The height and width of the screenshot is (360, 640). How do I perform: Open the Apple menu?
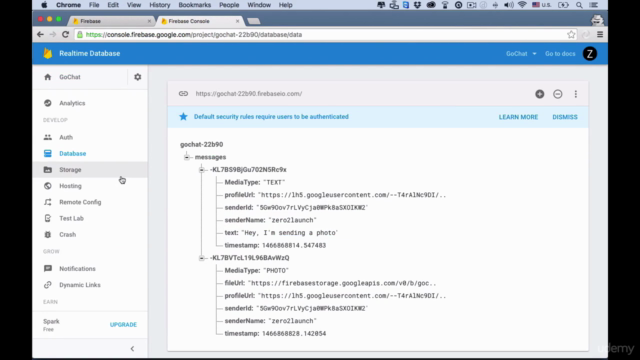[44, 5]
